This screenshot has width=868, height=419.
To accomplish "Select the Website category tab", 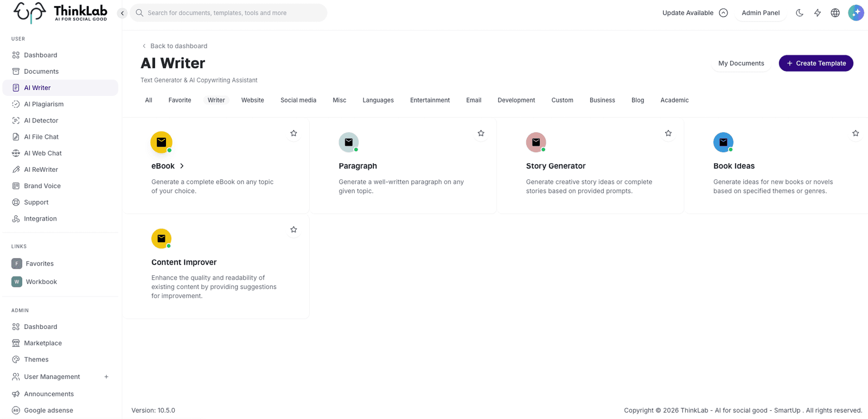I will [253, 100].
